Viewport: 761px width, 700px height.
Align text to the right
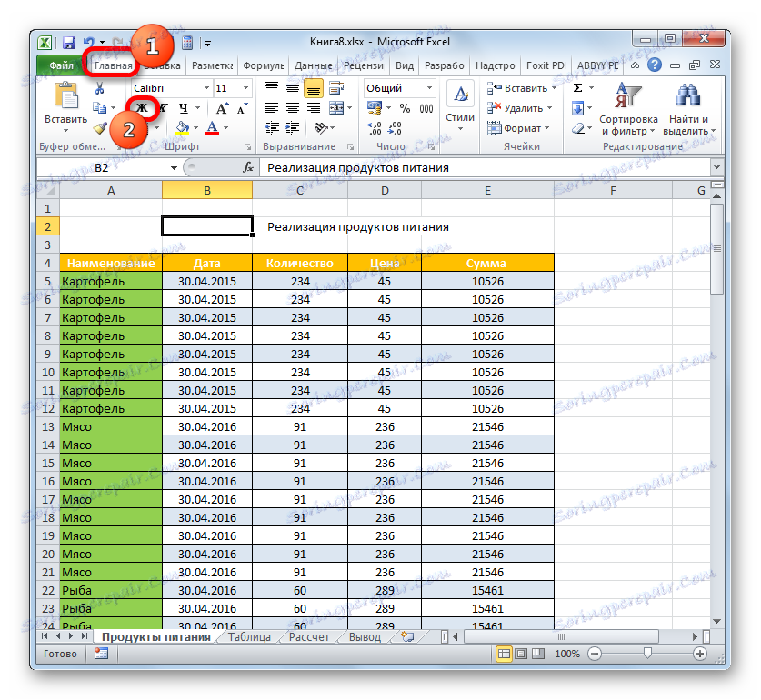pyautogui.click(x=314, y=108)
